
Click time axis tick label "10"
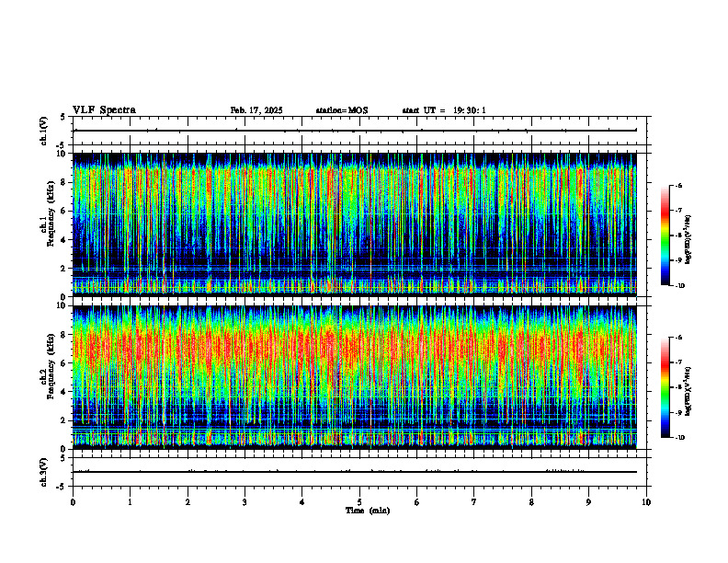646,502
